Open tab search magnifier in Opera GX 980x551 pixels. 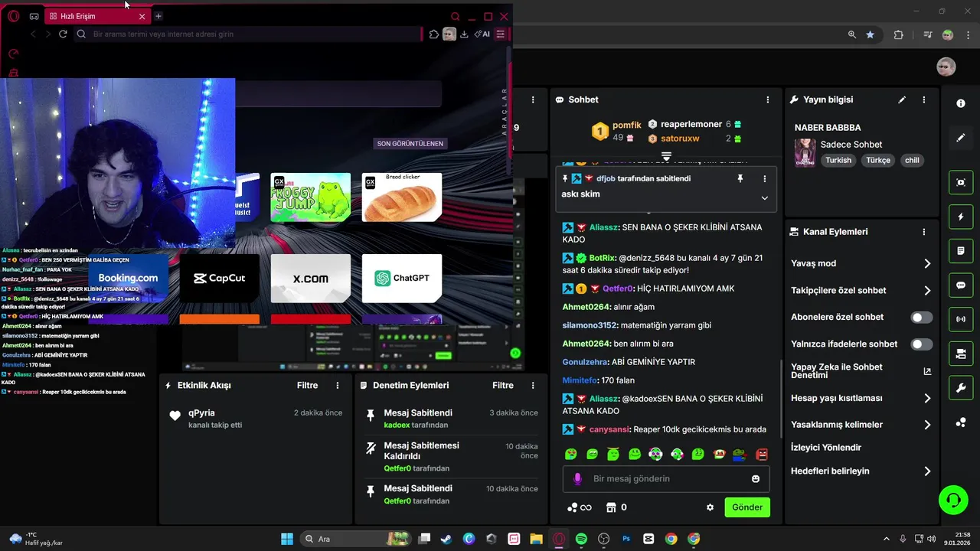(456, 16)
